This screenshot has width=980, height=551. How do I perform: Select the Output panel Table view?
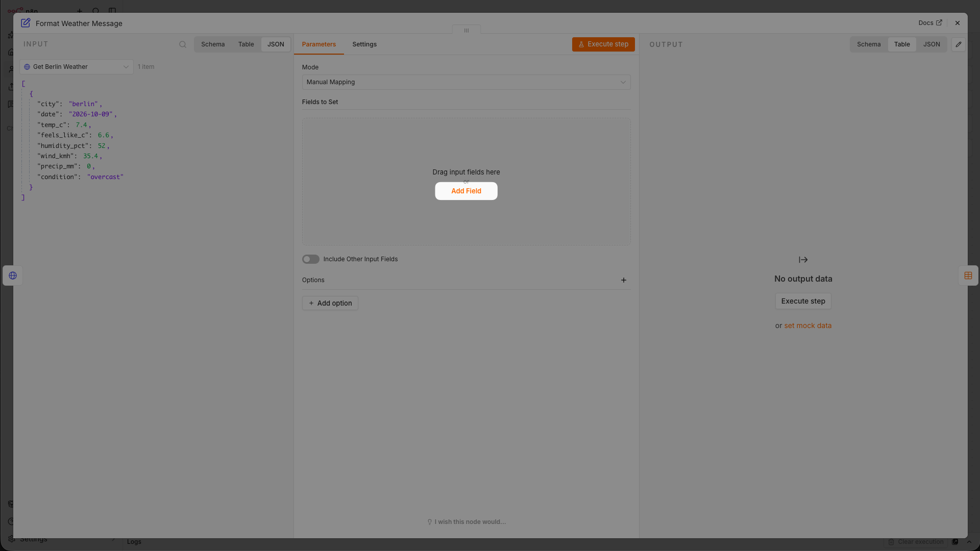tap(902, 44)
